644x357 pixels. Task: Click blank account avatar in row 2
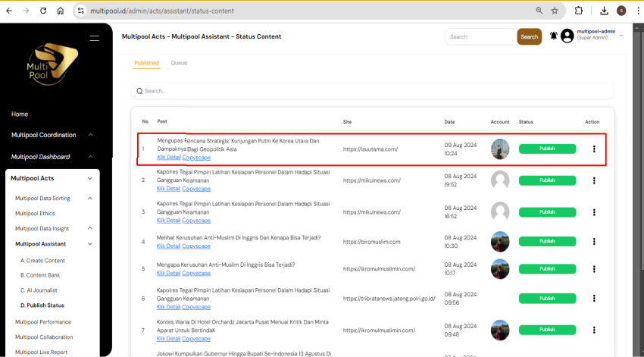[500, 180]
